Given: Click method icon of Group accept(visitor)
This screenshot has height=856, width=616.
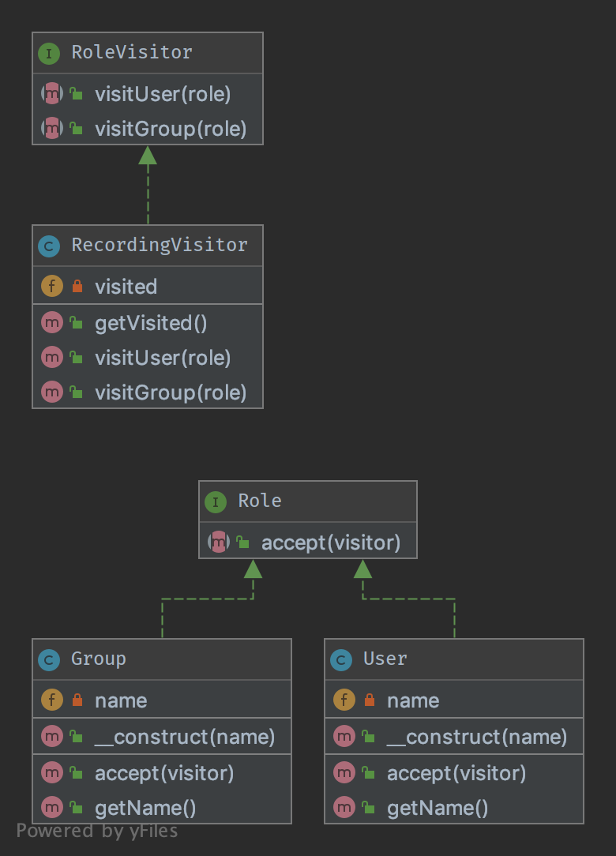Looking at the screenshot, I should [52, 772].
